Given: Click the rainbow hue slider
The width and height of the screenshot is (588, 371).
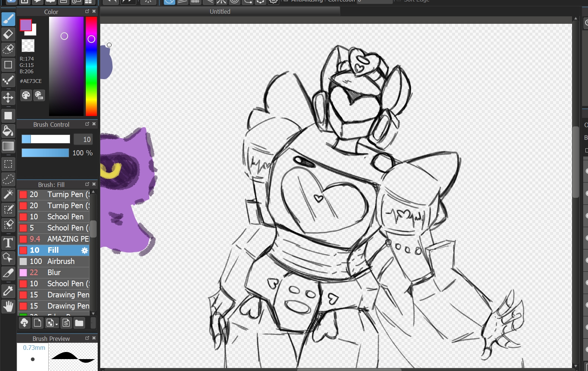Looking at the screenshot, I should [x=91, y=67].
